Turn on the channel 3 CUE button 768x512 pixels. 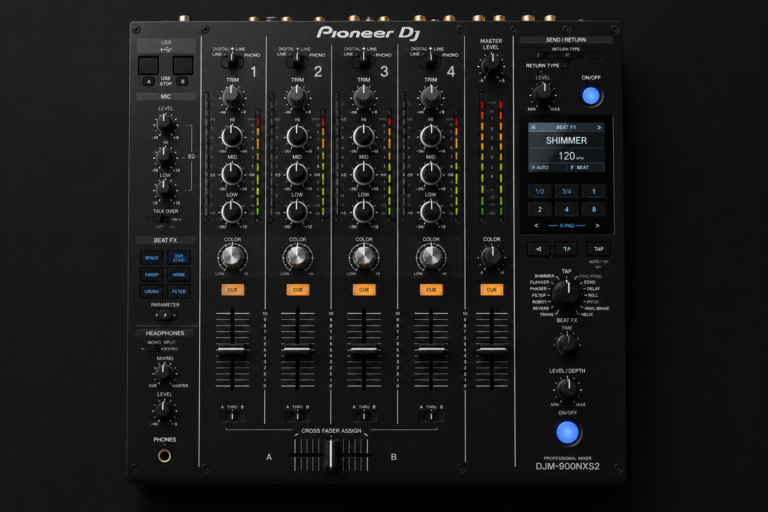pos(364,290)
